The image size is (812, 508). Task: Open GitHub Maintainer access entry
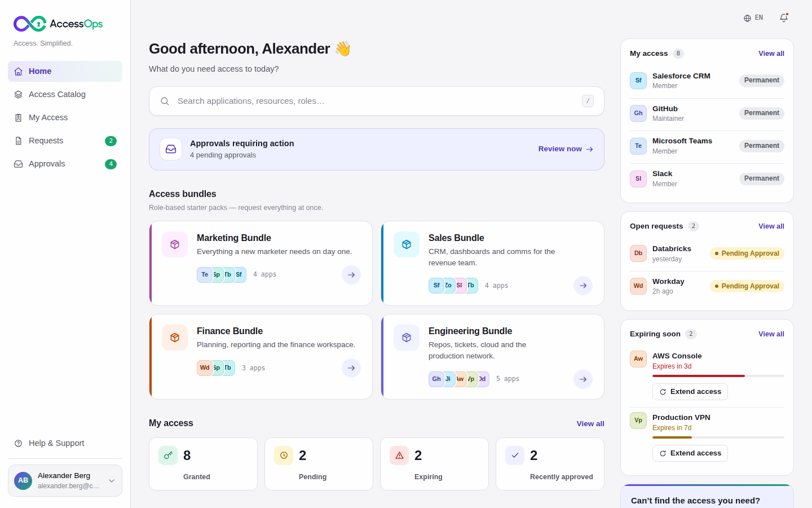click(x=707, y=113)
